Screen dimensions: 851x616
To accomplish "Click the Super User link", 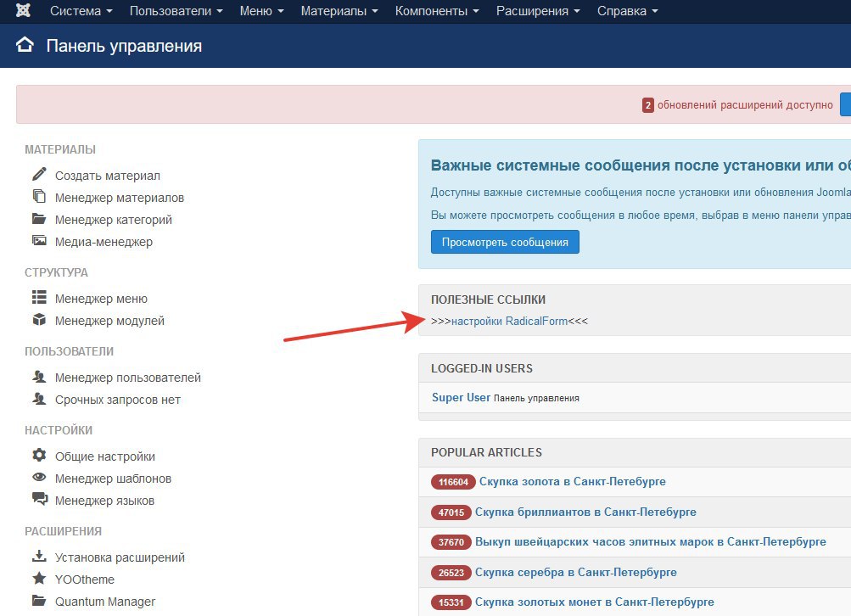I will click(x=461, y=397).
